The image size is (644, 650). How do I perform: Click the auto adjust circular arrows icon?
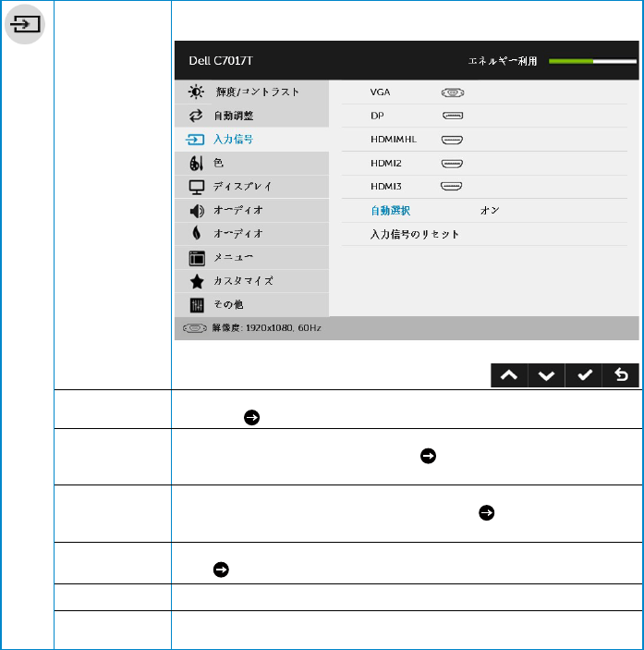point(196,116)
